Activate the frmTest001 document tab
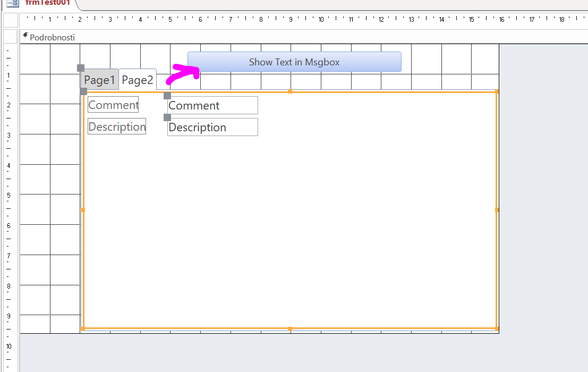The image size is (588, 372). pyautogui.click(x=48, y=3)
